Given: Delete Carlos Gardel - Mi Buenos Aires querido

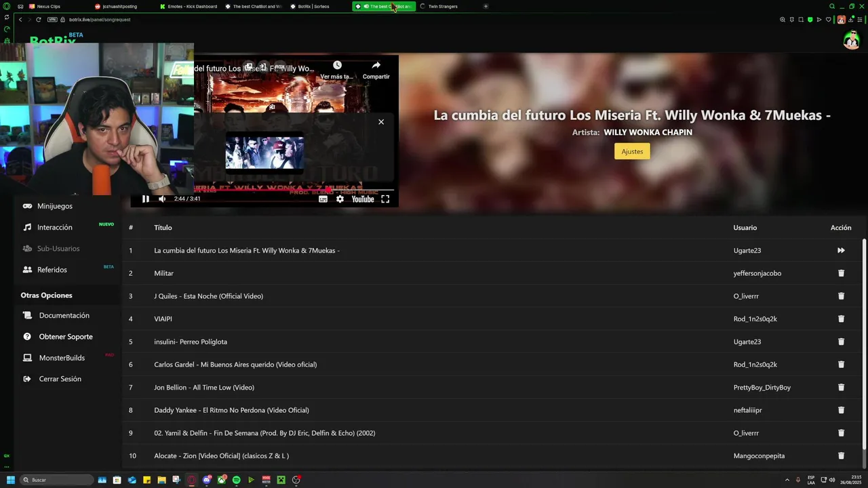Looking at the screenshot, I should click(x=841, y=365).
